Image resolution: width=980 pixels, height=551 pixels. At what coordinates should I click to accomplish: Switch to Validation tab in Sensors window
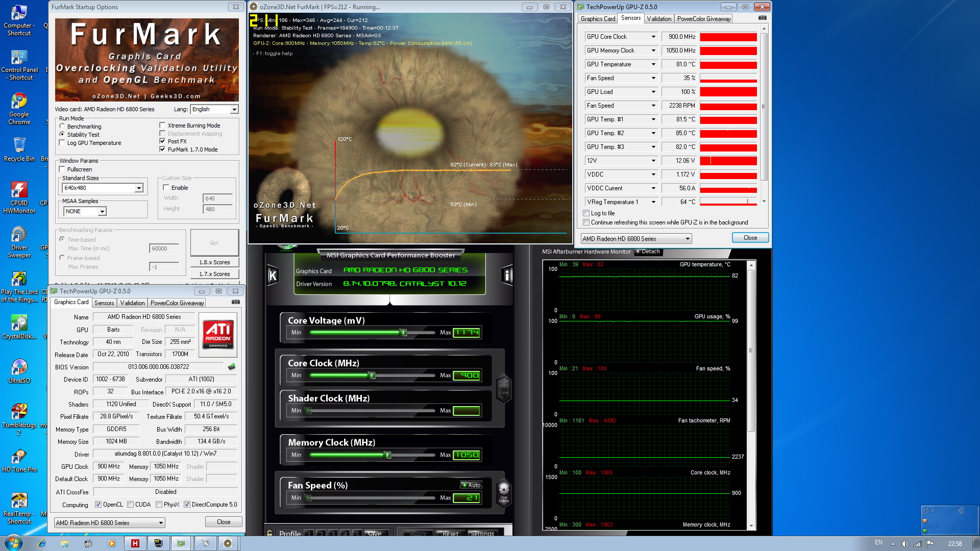coord(659,19)
